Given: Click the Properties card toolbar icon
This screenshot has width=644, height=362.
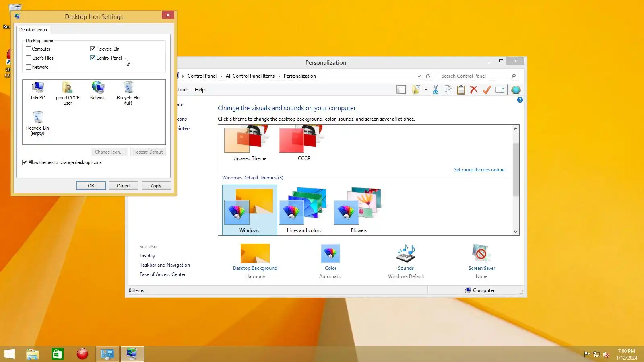Looking at the screenshot, I should coord(500,90).
